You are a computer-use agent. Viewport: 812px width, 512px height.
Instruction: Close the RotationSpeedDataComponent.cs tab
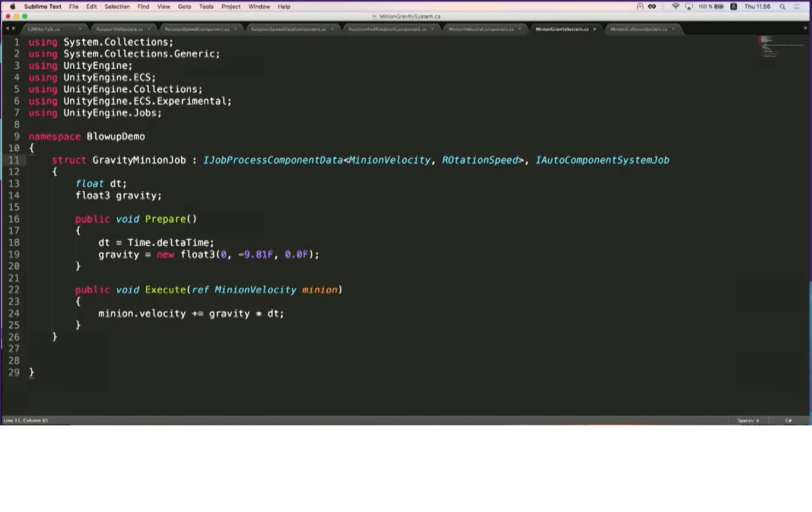coord(333,29)
